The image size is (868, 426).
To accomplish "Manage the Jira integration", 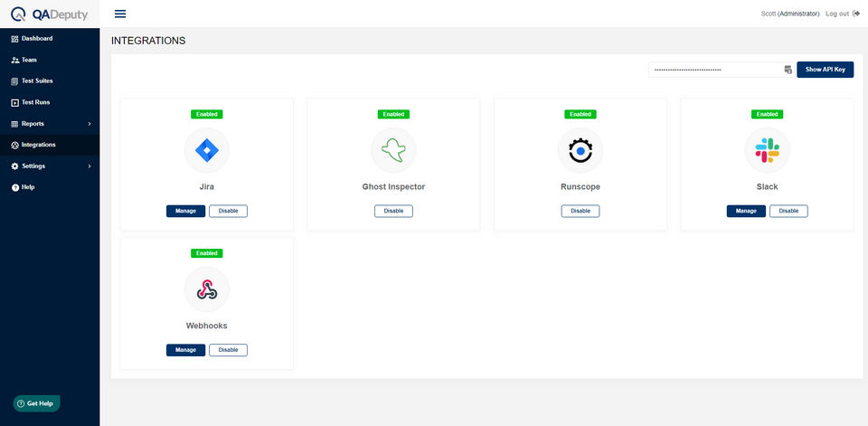I will [x=186, y=211].
